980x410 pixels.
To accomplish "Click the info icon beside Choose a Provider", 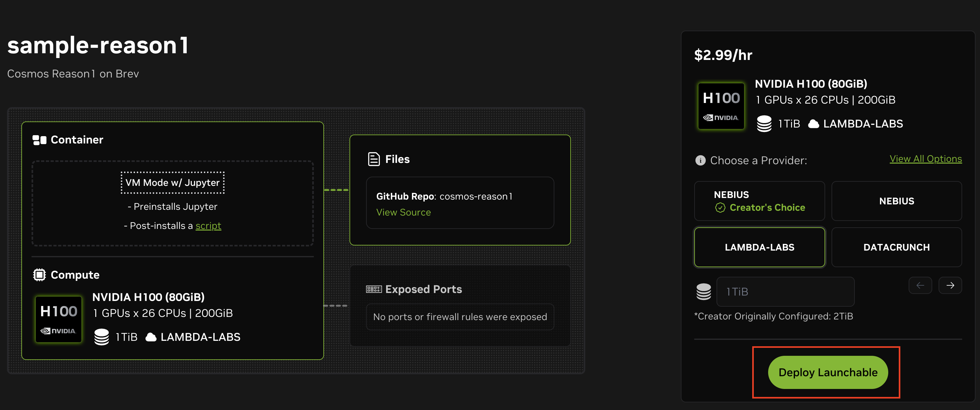I will point(700,160).
